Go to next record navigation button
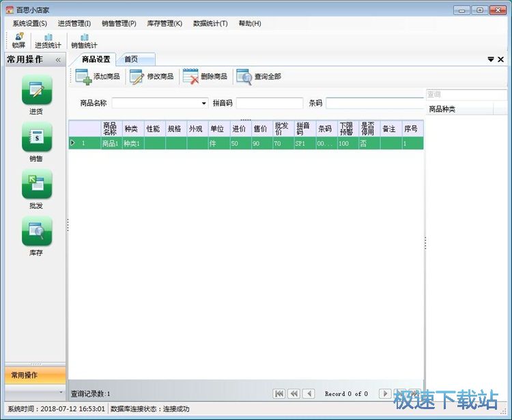The height and width of the screenshot is (420, 512). pyautogui.click(x=385, y=393)
